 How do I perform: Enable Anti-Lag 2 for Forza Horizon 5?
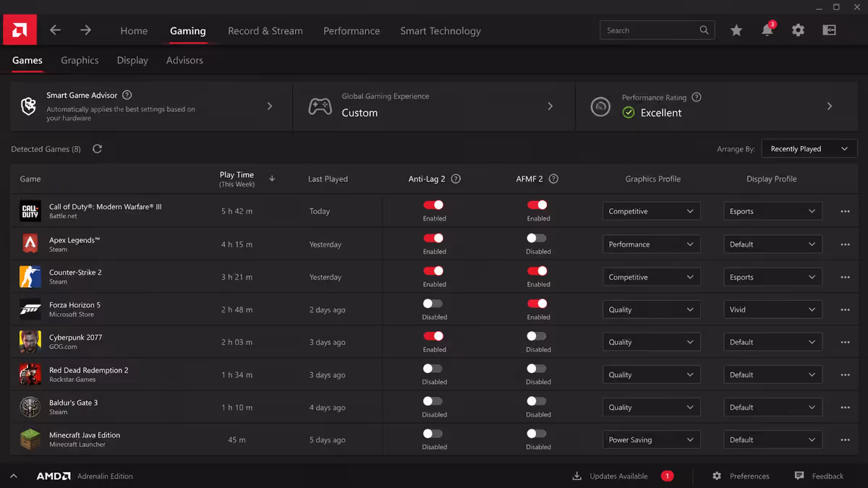tap(433, 304)
